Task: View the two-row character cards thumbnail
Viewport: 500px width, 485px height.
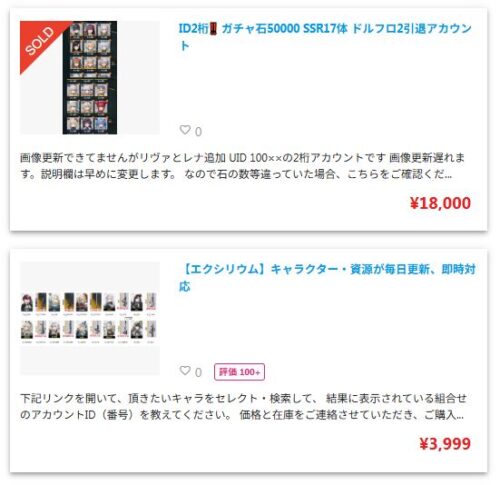Action: [89, 318]
